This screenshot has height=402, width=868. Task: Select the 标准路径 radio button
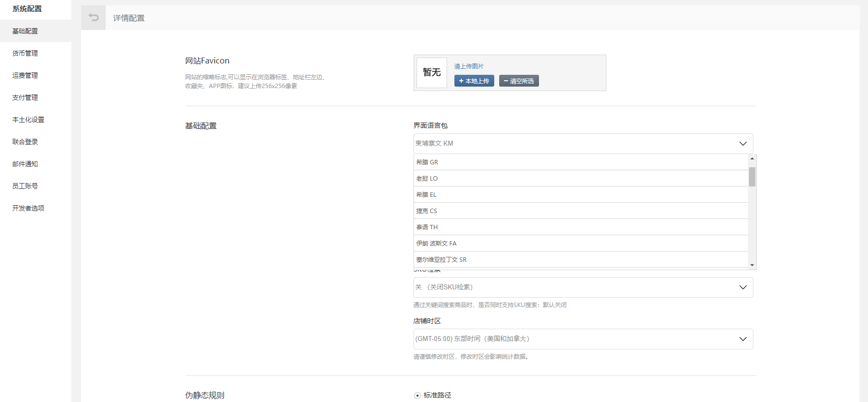coord(418,396)
